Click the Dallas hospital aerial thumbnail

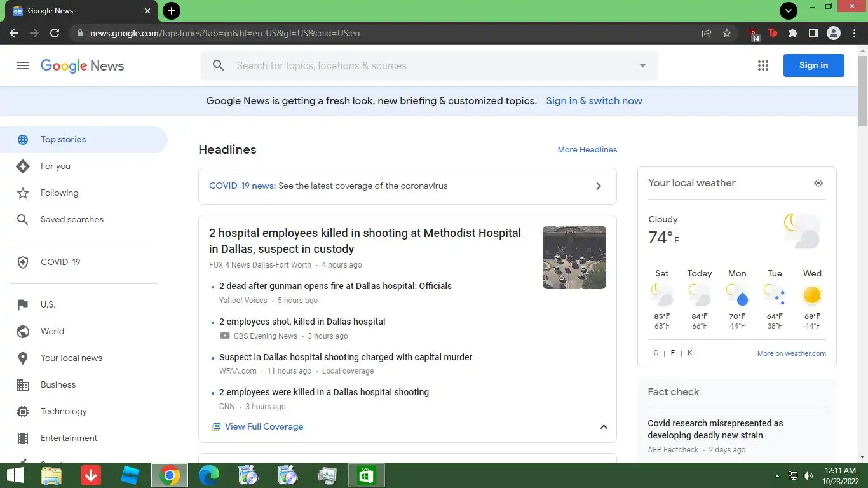pos(574,257)
